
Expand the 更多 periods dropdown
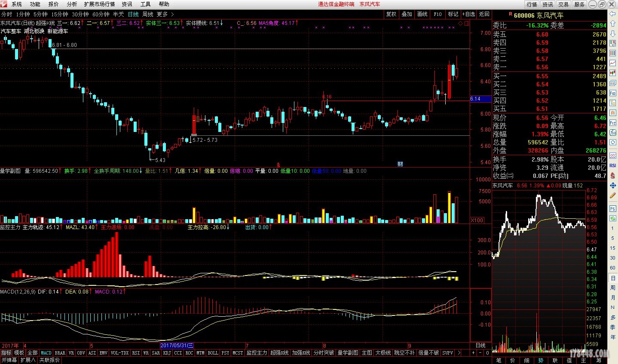165,14
